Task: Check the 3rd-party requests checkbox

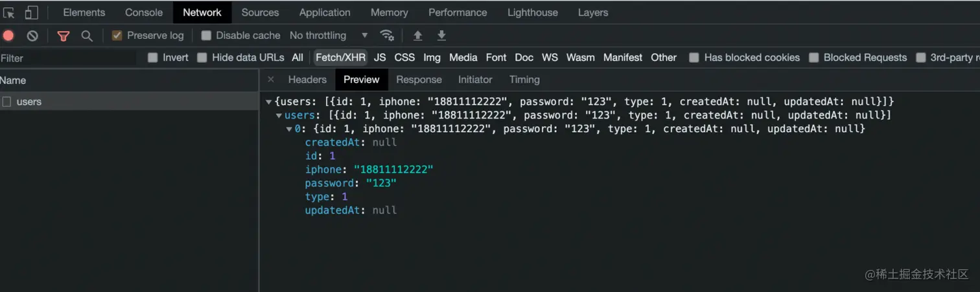Action: tap(921, 58)
